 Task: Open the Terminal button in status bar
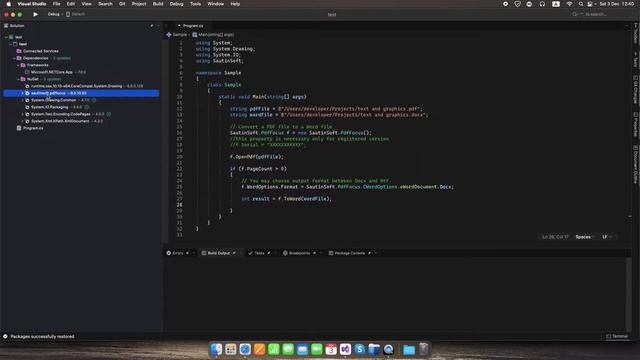pos(617,336)
